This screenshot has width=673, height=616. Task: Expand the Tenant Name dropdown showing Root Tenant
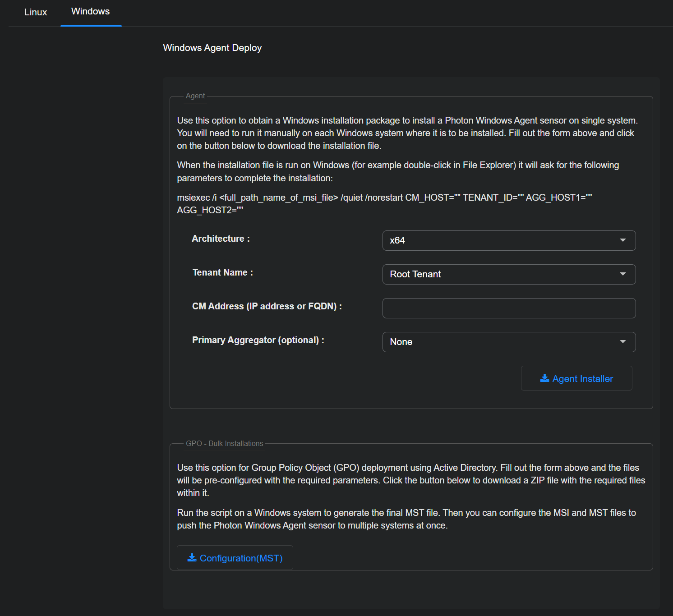pyautogui.click(x=501, y=274)
